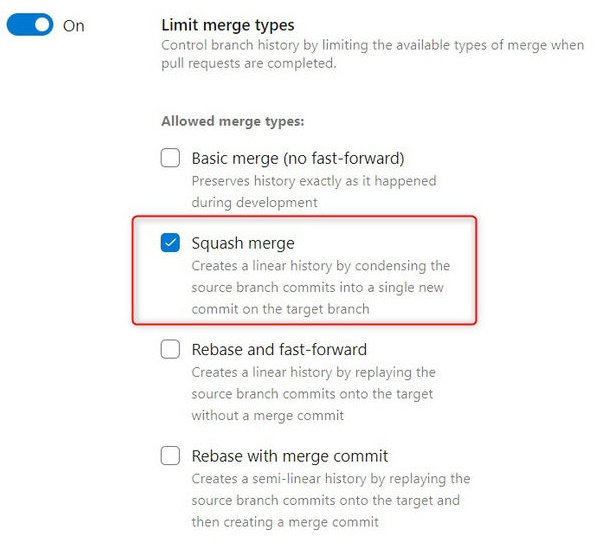This screenshot has width=600, height=549.
Task: Turn off the Limit merge types switch
Action: point(29,25)
